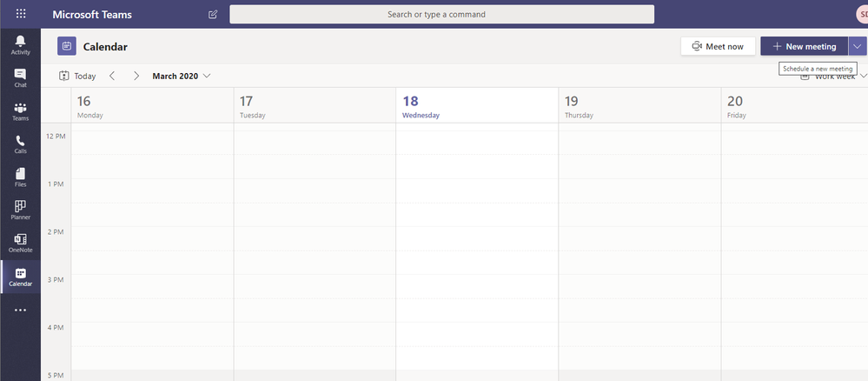Open Files in the sidebar

point(21,177)
